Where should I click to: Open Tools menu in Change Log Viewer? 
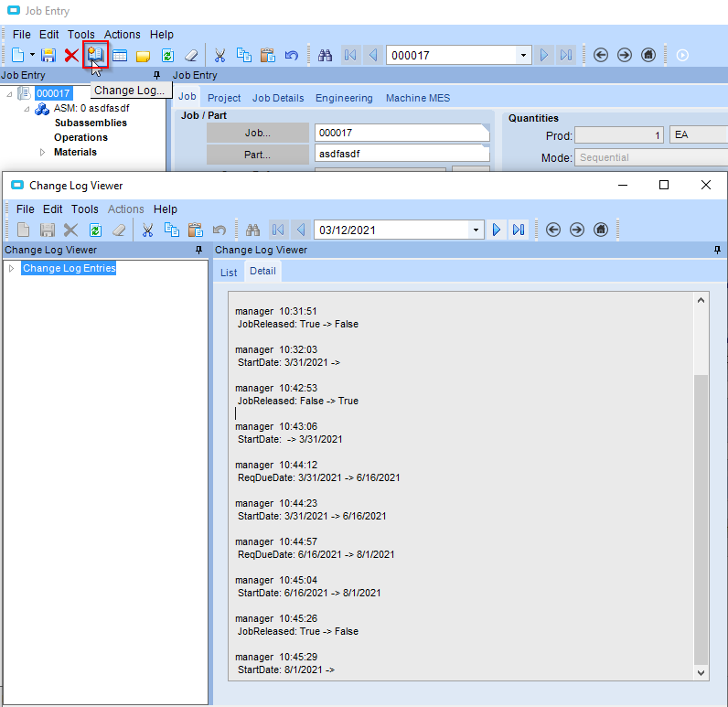coord(84,209)
